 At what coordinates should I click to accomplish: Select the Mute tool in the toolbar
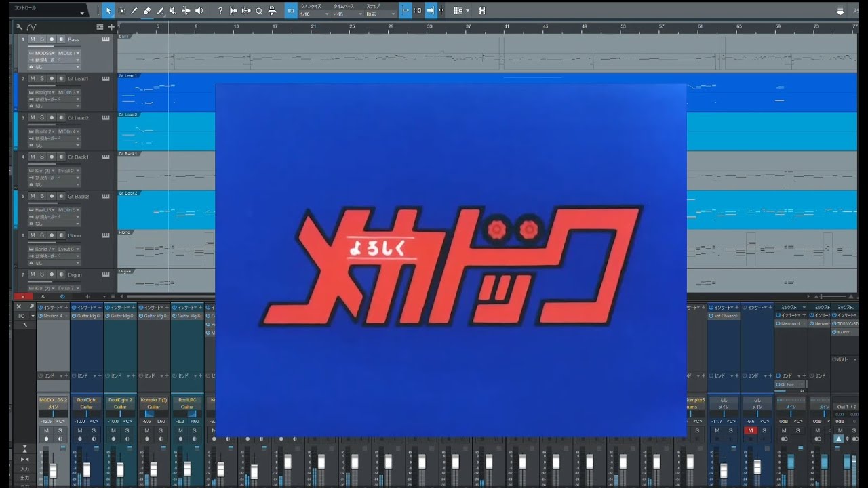[173, 11]
